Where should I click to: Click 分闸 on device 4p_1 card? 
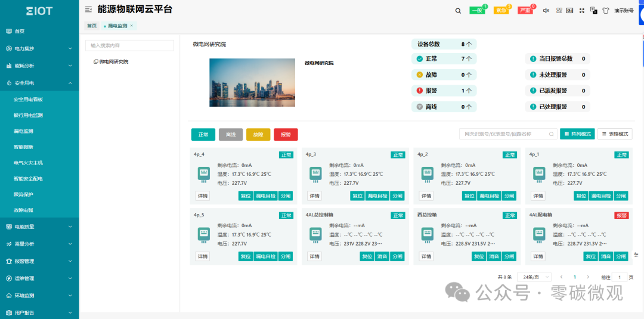click(x=621, y=196)
